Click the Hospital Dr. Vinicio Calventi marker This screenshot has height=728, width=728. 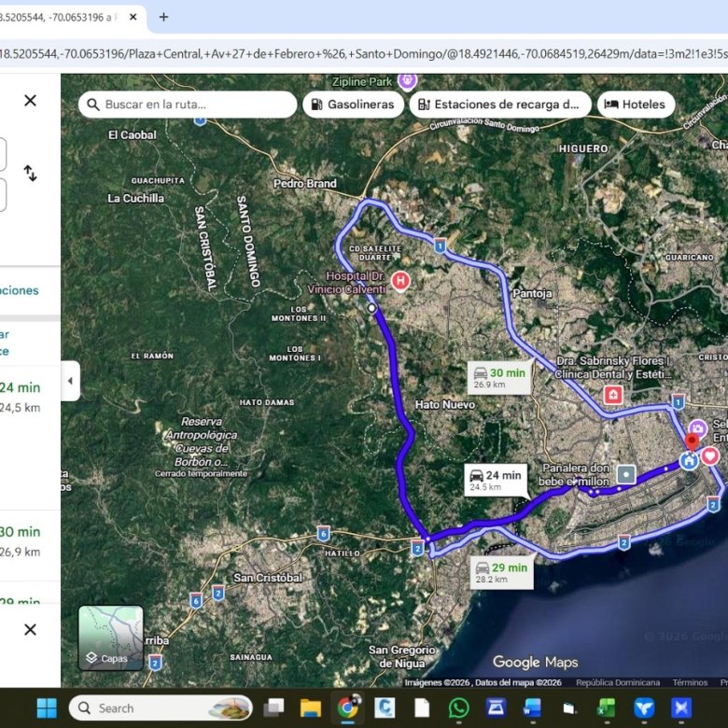pyautogui.click(x=400, y=281)
